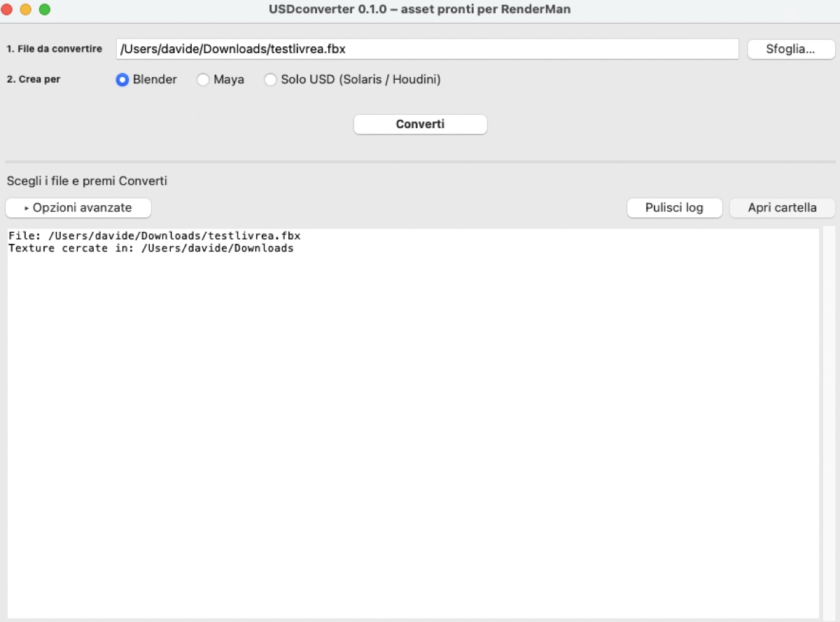
Task: Click the 'Texture cercate in' log line
Action: (x=151, y=248)
